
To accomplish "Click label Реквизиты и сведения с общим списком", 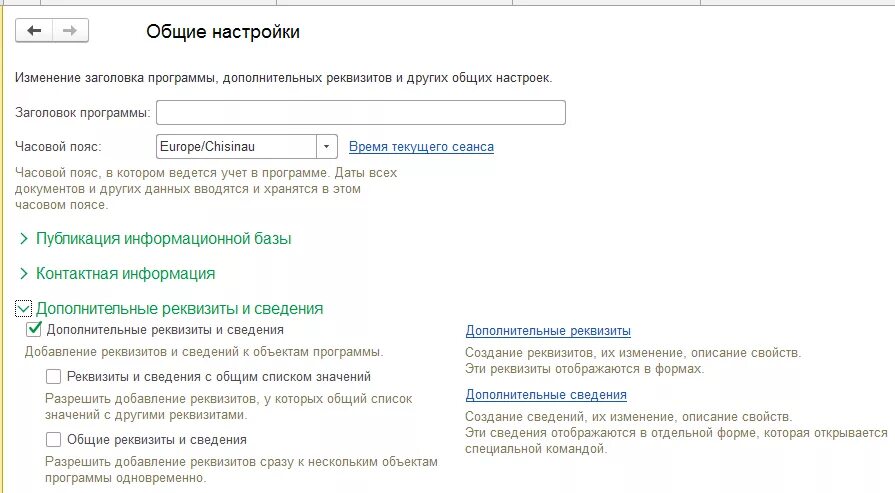I will coord(219,377).
